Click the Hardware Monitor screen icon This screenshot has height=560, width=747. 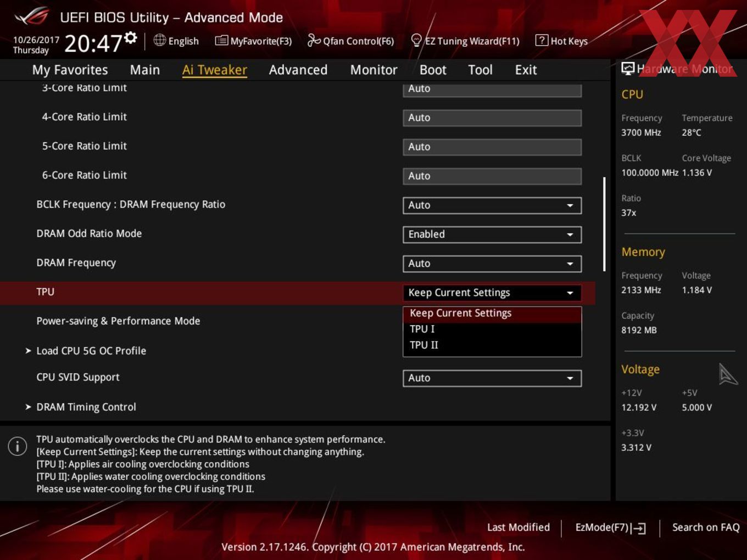pos(627,69)
